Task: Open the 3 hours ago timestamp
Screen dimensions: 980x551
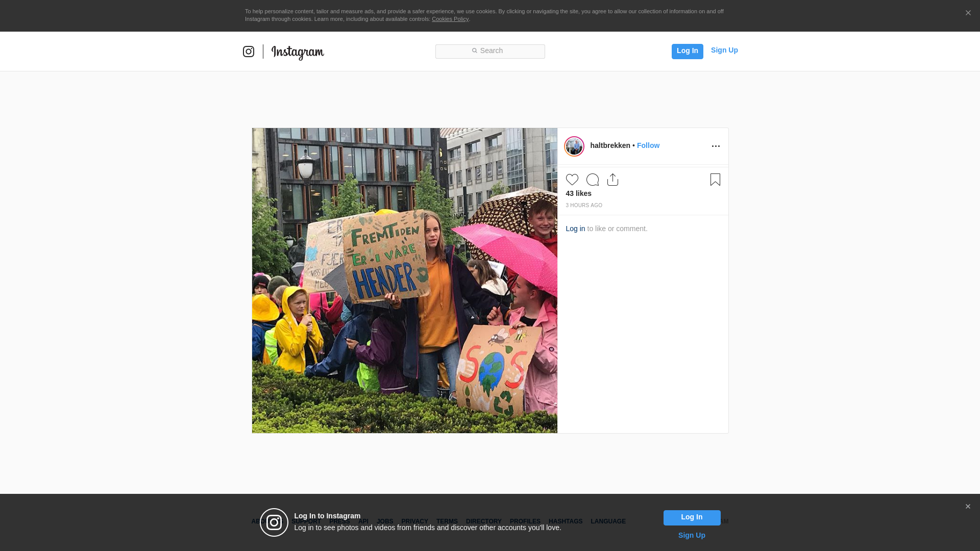Action: click(584, 206)
